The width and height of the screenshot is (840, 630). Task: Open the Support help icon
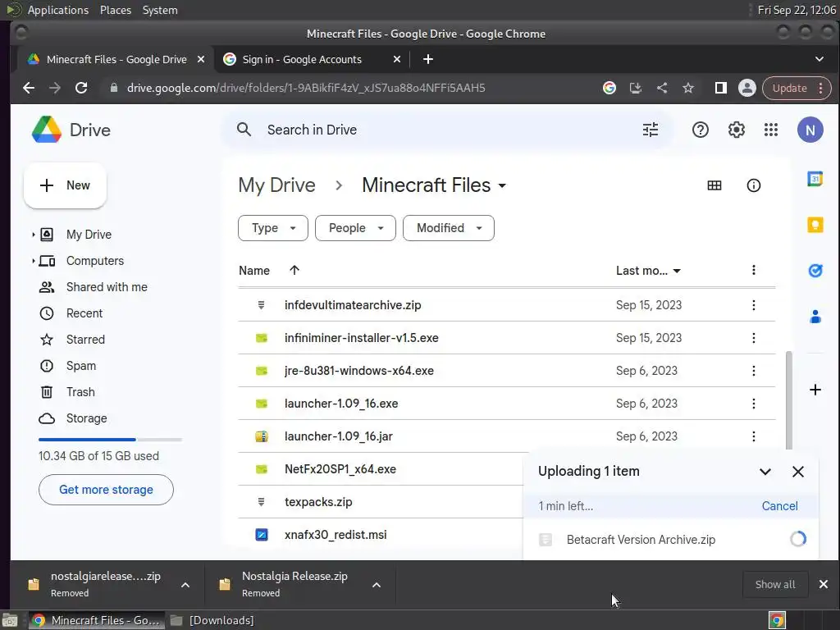click(701, 130)
